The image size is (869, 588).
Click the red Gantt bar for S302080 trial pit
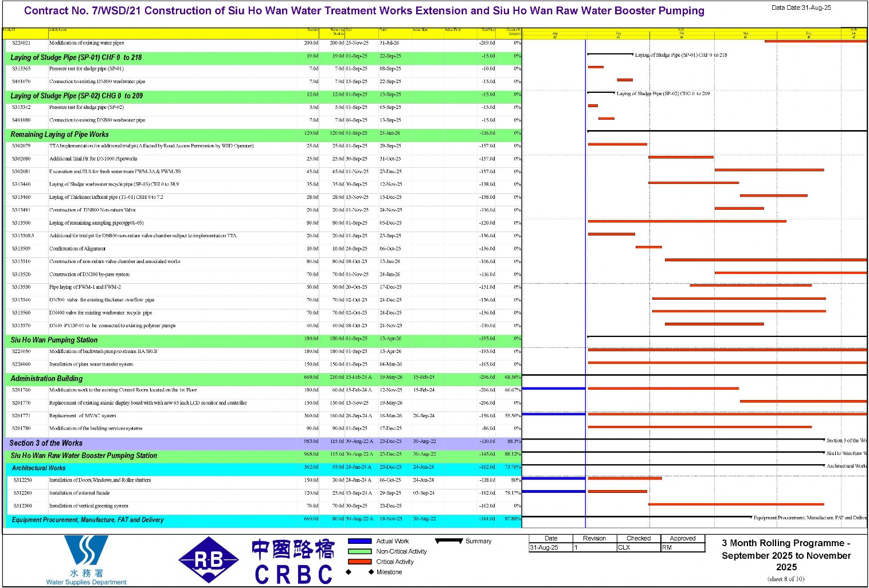tap(681, 157)
